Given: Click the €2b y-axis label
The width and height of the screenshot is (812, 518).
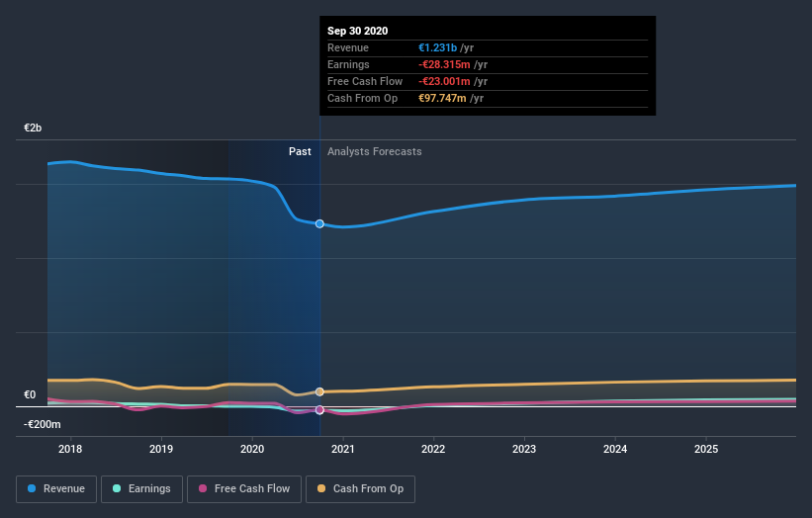Looking at the screenshot, I should (33, 128).
